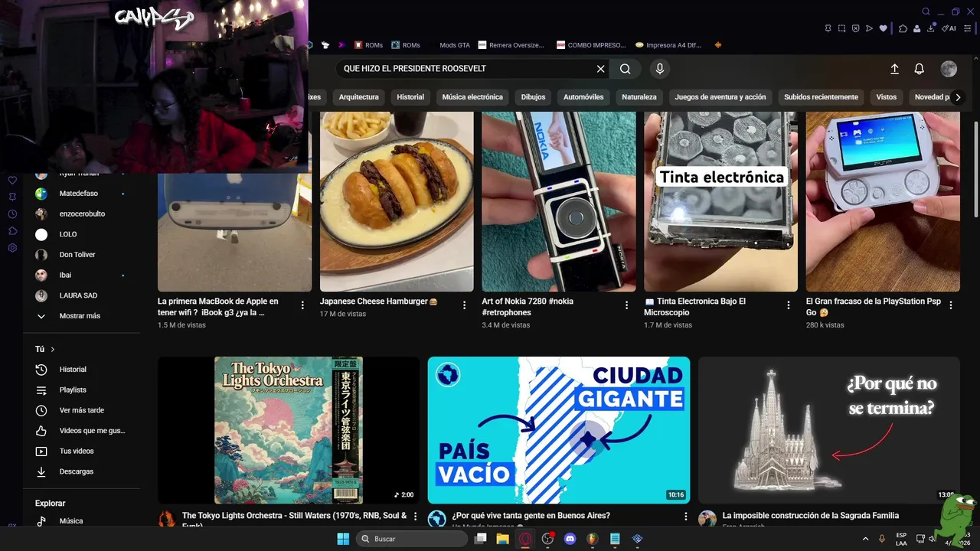This screenshot has height=551, width=980.
Task: Open options menu for Japanese Cheese Hamburger short
Action: pyautogui.click(x=465, y=305)
